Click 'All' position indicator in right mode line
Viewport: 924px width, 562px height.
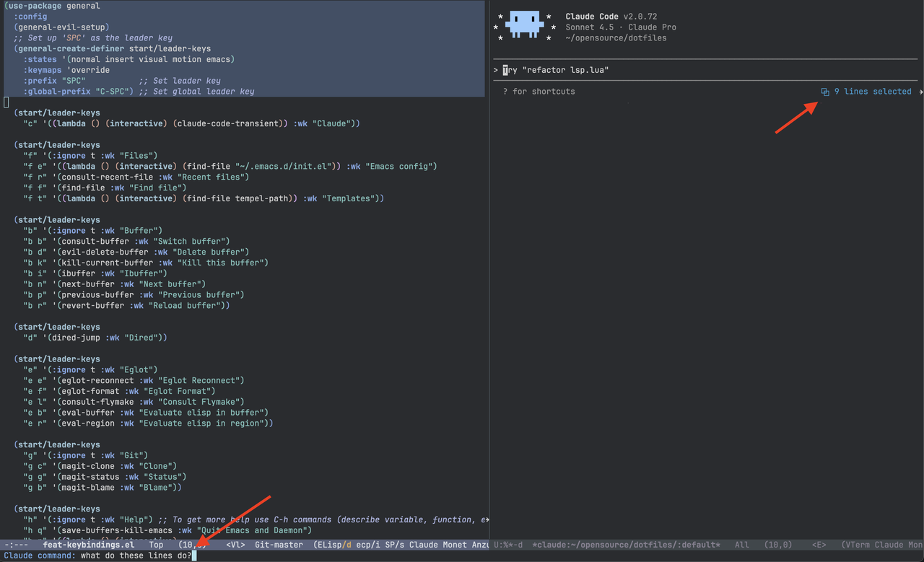(742, 545)
